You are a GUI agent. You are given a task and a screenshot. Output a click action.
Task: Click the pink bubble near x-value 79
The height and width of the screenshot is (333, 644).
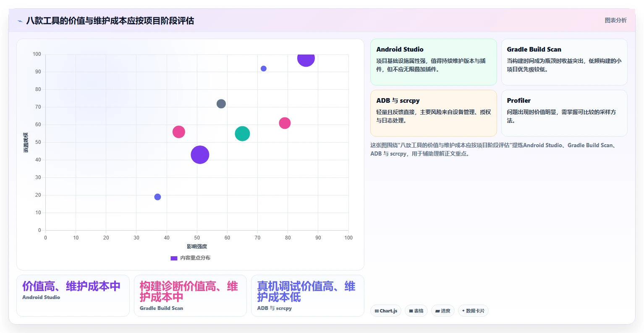click(x=285, y=123)
